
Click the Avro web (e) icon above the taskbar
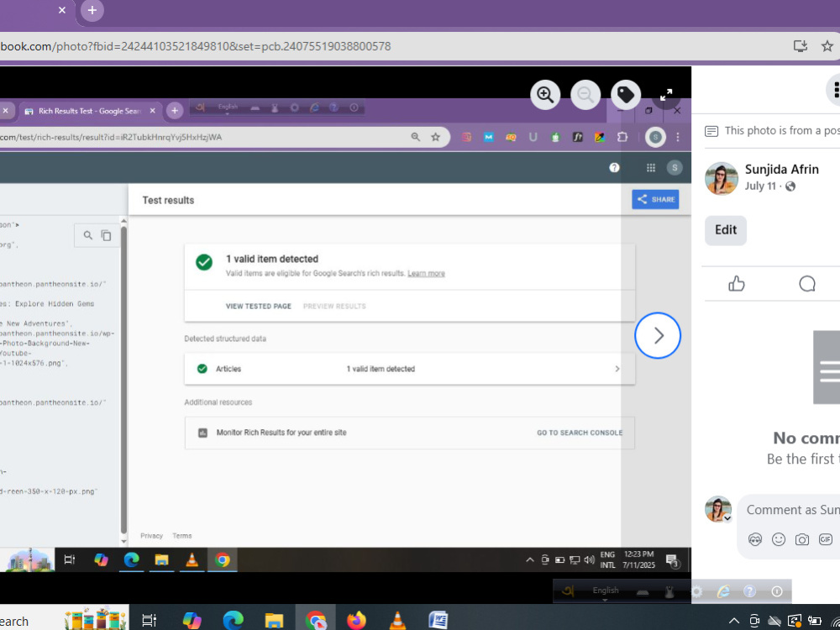pyautogui.click(x=723, y=591)
